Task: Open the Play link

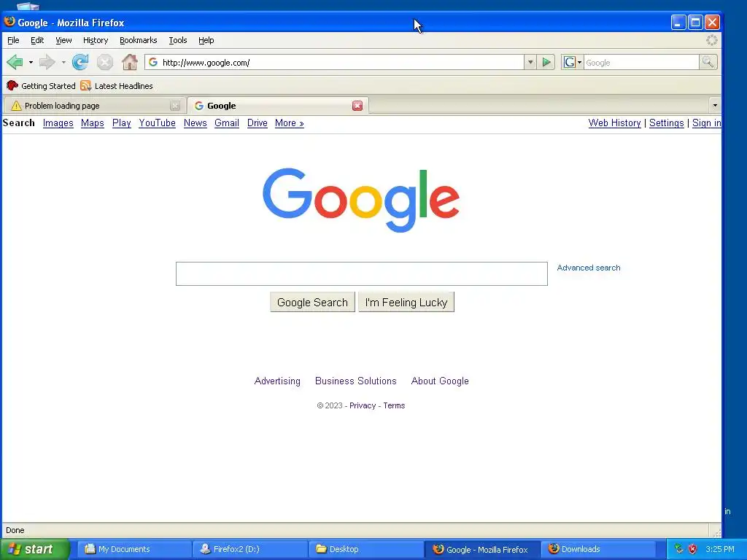Action: pyautogui.click(x=122, y=122)
